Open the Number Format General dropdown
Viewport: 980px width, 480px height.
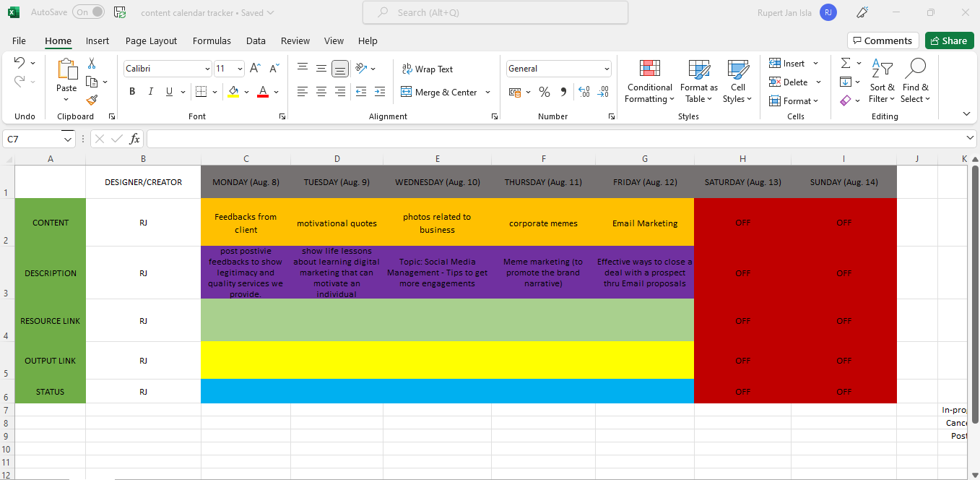pos(607,69)
